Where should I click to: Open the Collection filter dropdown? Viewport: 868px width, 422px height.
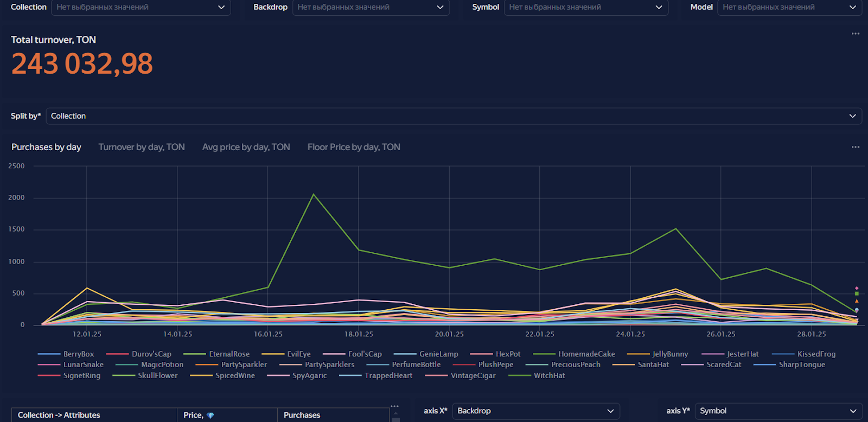pyautogui.click(x=141, y=7)
